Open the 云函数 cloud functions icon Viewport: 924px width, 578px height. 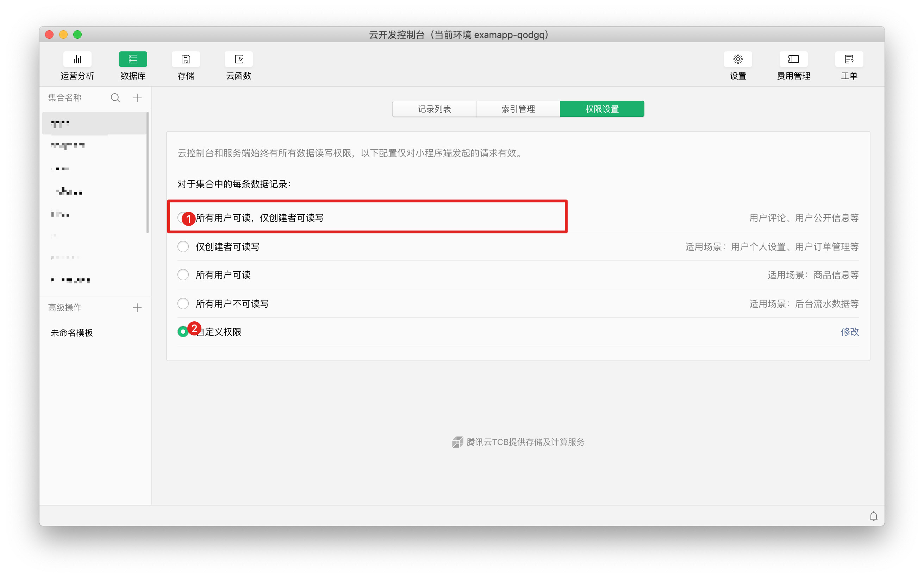[x=238, y=59]
